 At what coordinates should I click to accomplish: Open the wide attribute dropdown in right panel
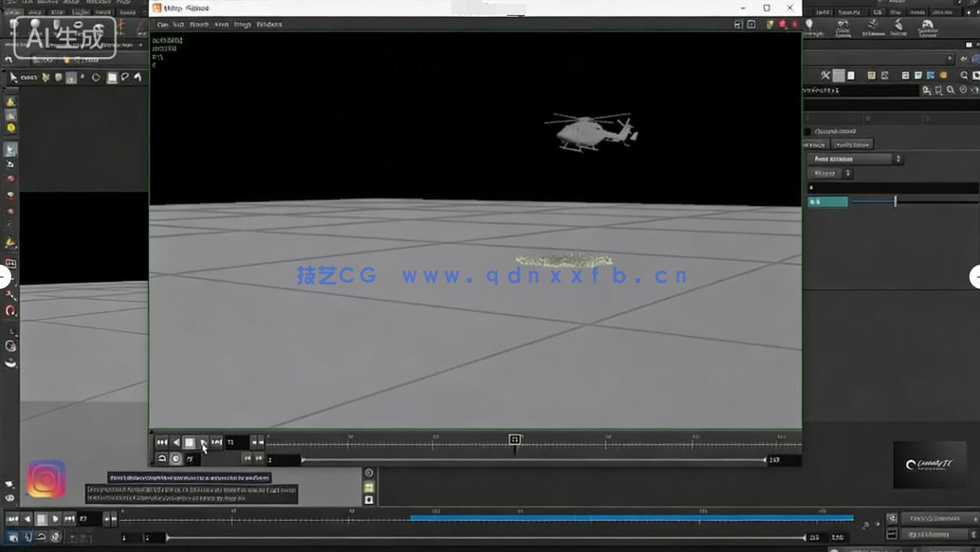pyautogui.click(x=855, y=159)
